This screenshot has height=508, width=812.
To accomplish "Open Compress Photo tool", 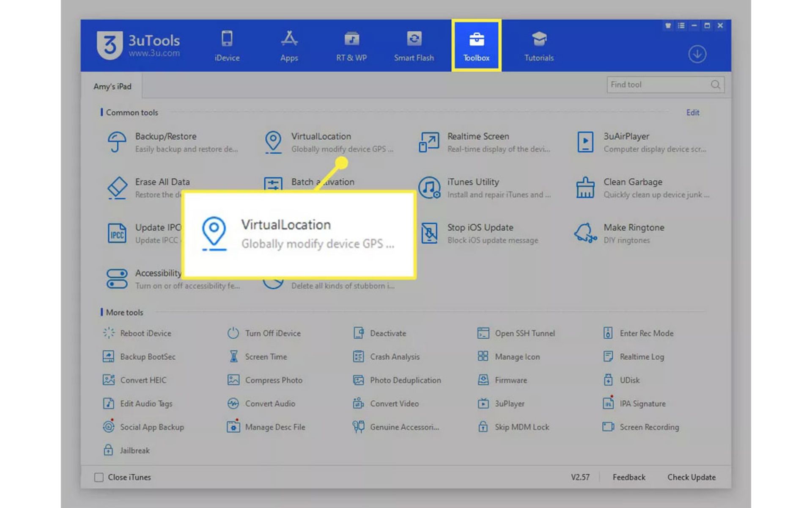I will point(265,380).
